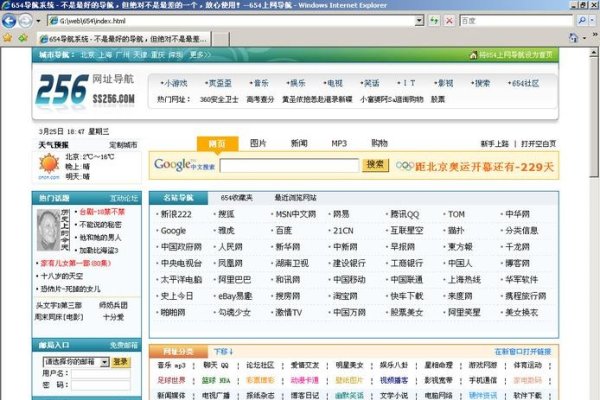Select the 网页 search tab

click(217, 144)
